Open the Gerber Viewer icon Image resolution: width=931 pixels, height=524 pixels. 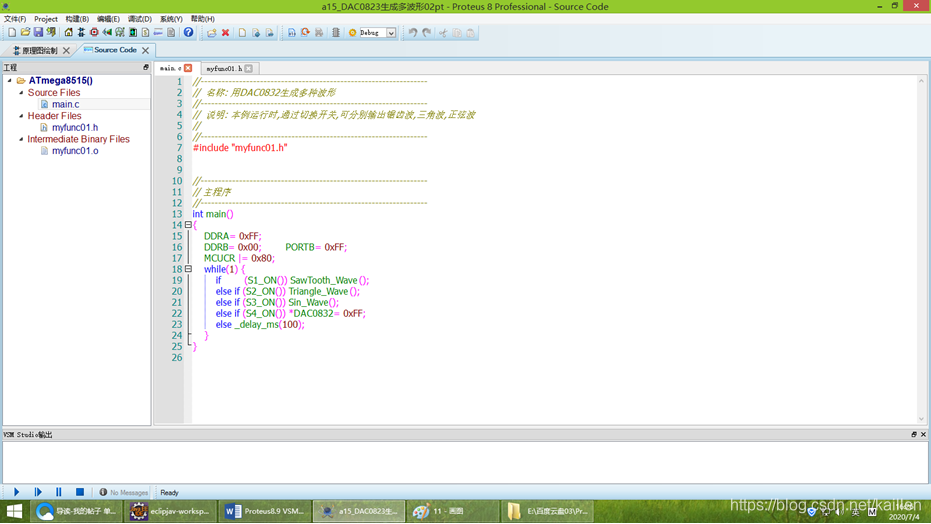tap(120, 33)
